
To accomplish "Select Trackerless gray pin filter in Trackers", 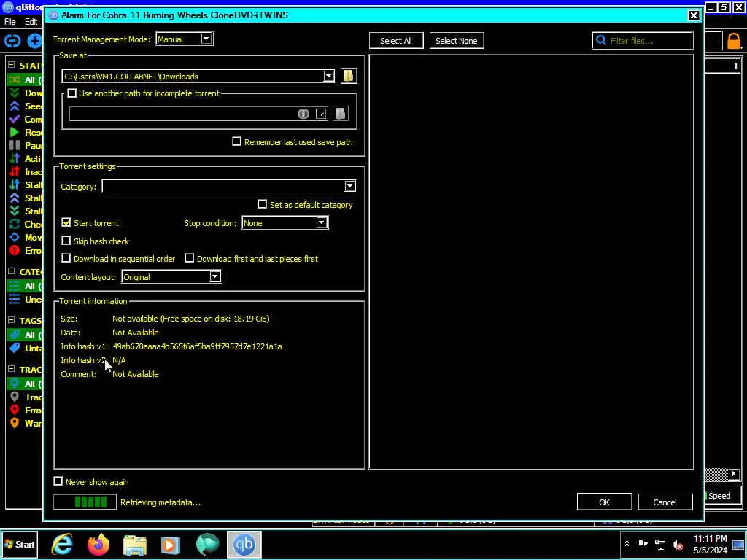I will pyautogui.click(x=26, y=397).
